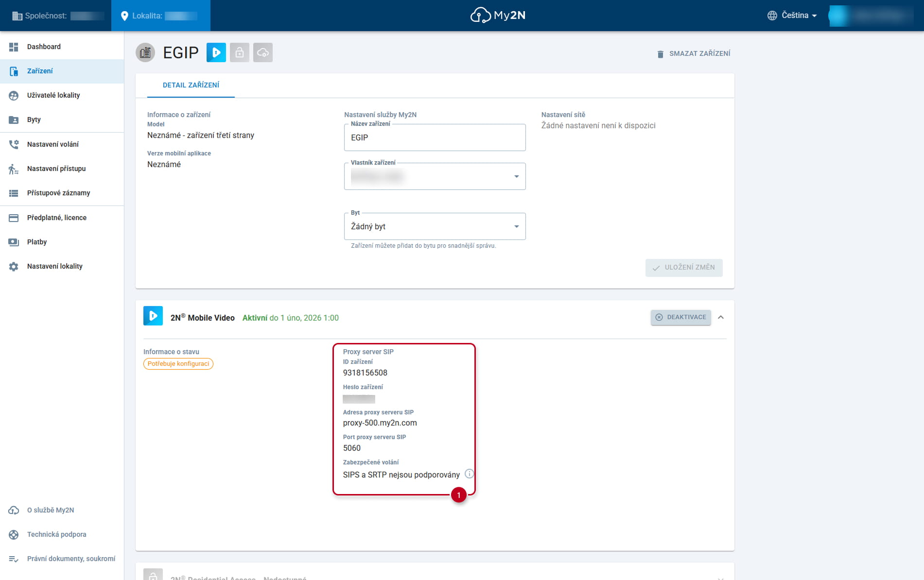Click the blue Mobile Video icon beside EGIP

click(216, 52)
